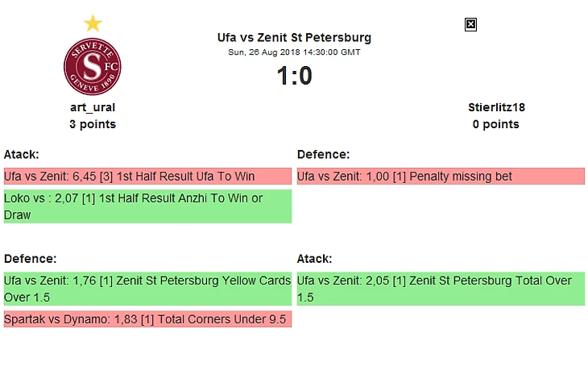Click the Ufa vs Zenit St Petersburg title
The height and width of the screenshot is (387, 588).
click(294, 37)
